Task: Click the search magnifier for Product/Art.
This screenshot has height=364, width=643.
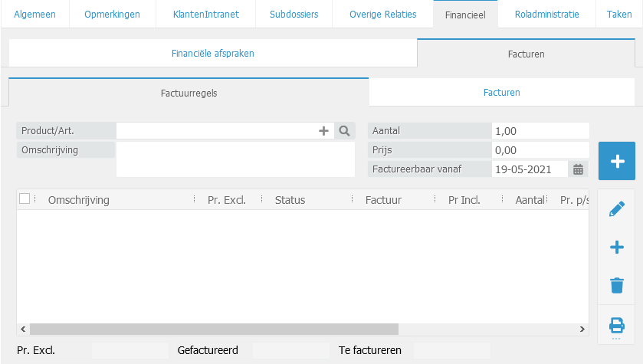Action: pos(344,131)
